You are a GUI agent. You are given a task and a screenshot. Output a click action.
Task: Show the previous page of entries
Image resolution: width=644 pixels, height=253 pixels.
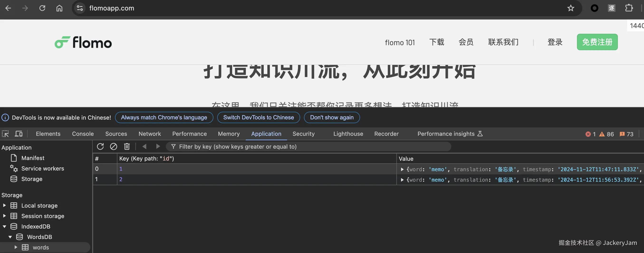click(x=144, y=146)
